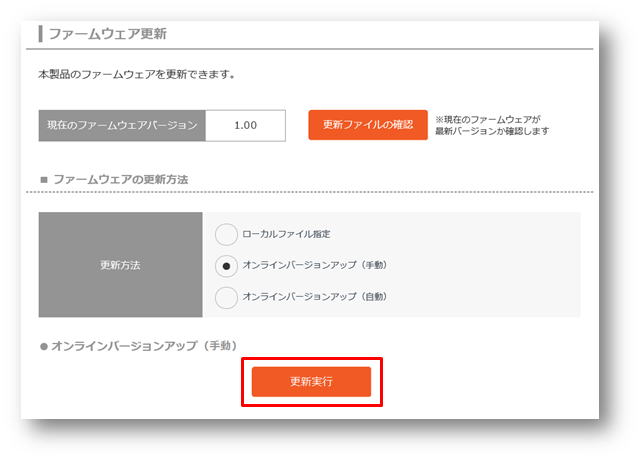
Task: Click the オンラインバージョンアップ（自動） radio label text
Action: pyautogui.click(x=314, y=297)
